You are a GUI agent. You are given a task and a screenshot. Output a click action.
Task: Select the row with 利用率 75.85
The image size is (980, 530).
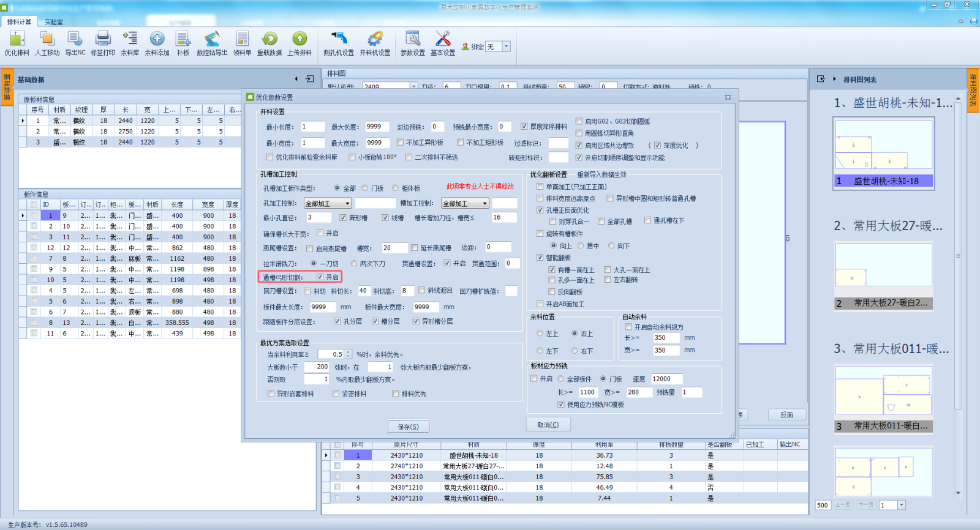565,477
